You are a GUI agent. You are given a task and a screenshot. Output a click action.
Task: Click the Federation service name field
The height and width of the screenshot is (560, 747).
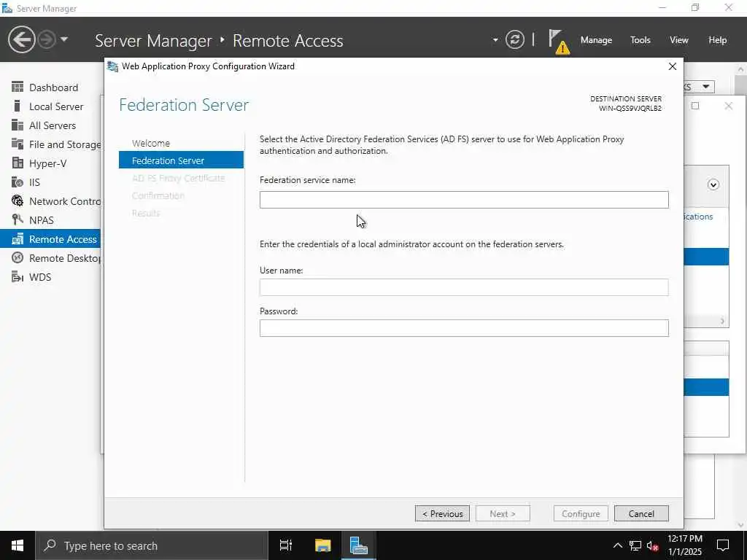pyautogui.click(x=463, y=200)
